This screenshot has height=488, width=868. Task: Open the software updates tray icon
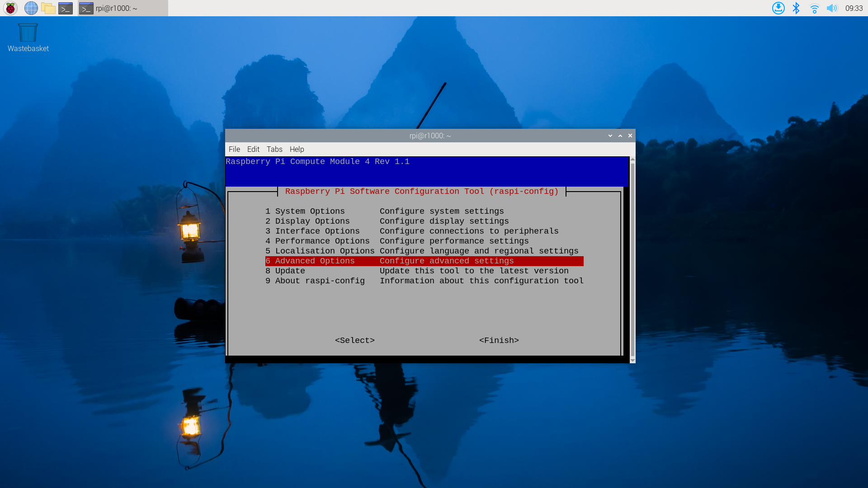778,8
